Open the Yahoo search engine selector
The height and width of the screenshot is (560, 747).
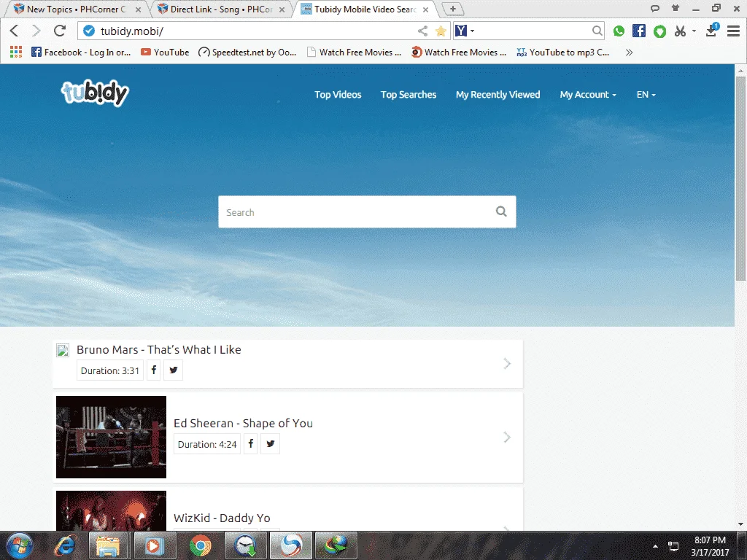[x=465, y=31]
